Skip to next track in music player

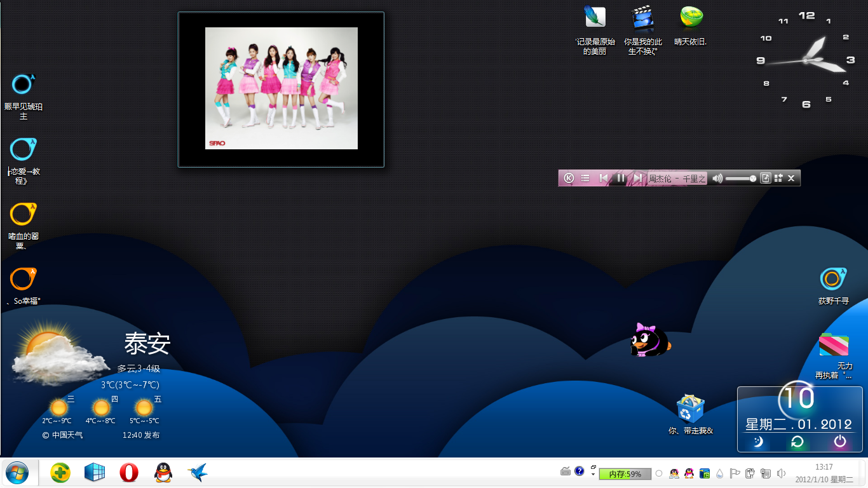click(x=637, y=179)
